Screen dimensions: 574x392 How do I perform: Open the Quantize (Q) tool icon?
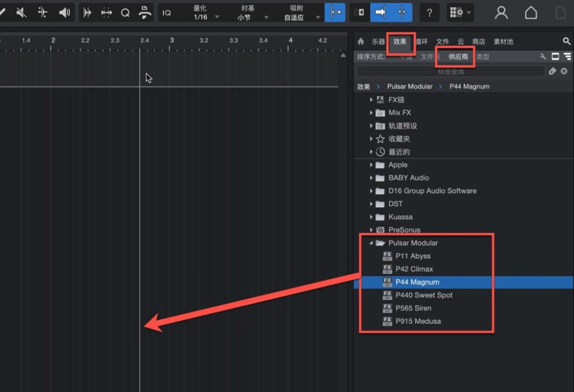125,12
